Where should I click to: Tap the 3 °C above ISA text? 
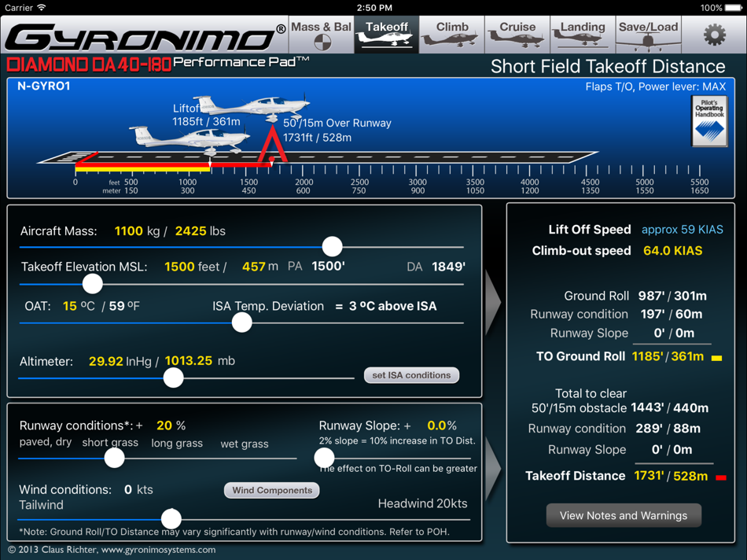coord(392,306)
